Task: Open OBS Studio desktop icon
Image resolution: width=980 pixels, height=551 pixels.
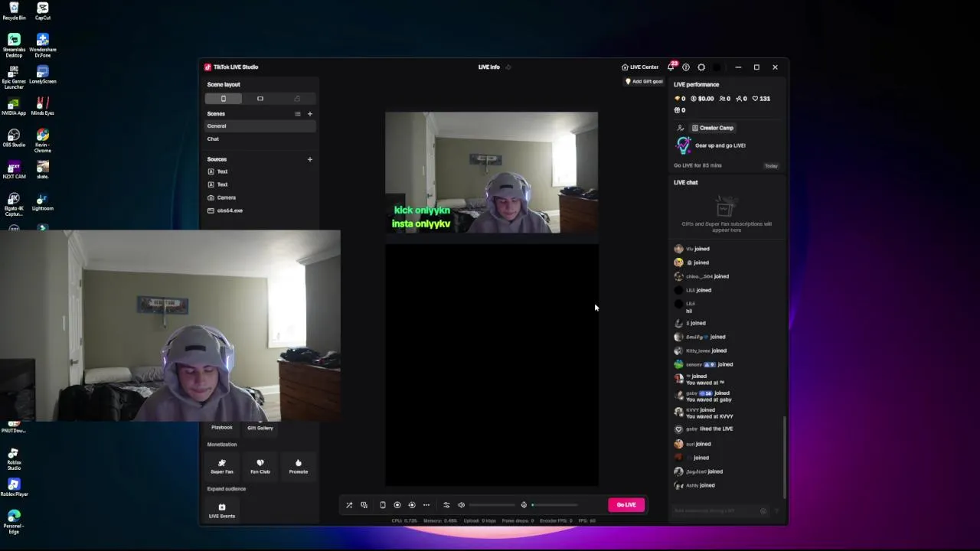Action: (14, 138)
